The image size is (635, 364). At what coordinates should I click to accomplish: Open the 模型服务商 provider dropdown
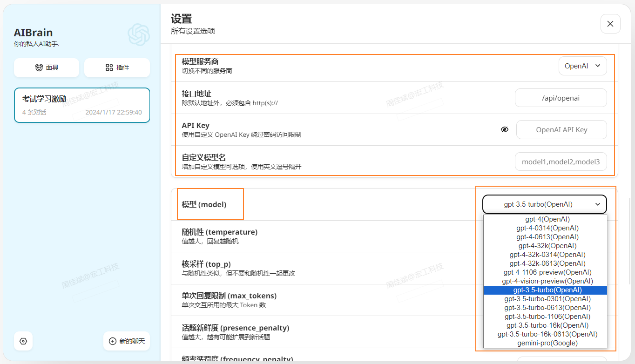[x=583, y=66]
